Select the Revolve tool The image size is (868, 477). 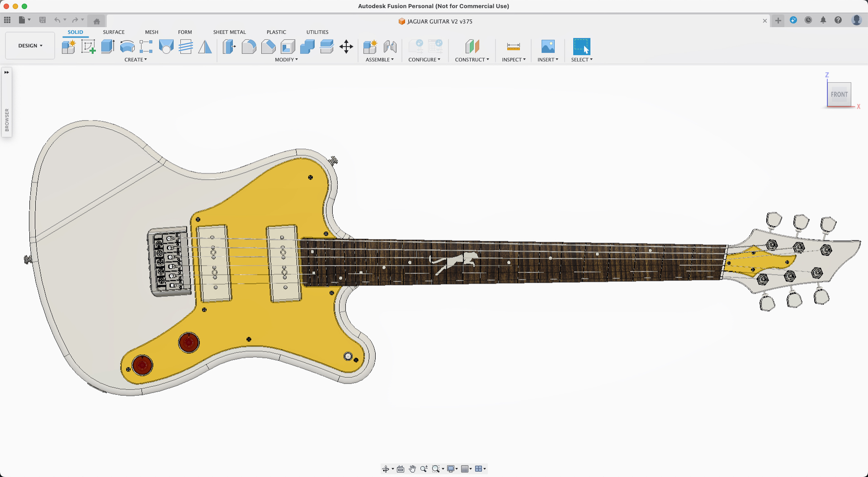pos(127,47)
